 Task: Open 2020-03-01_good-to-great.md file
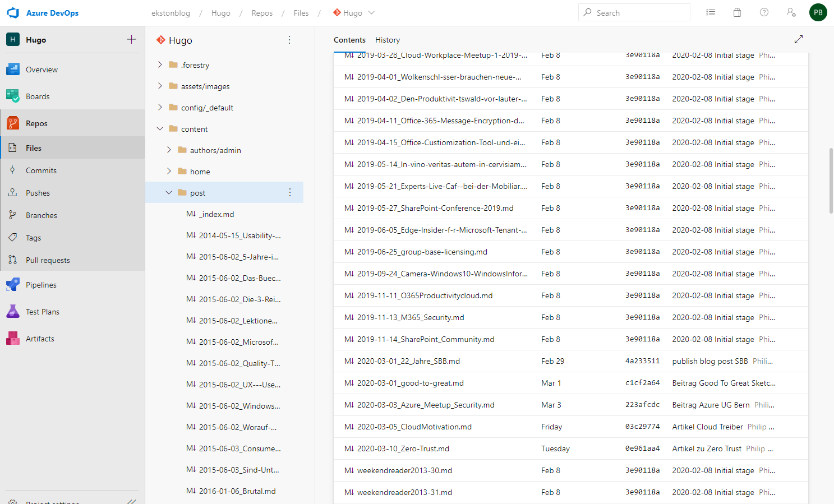pyautogui.click(x=411, y=383)
